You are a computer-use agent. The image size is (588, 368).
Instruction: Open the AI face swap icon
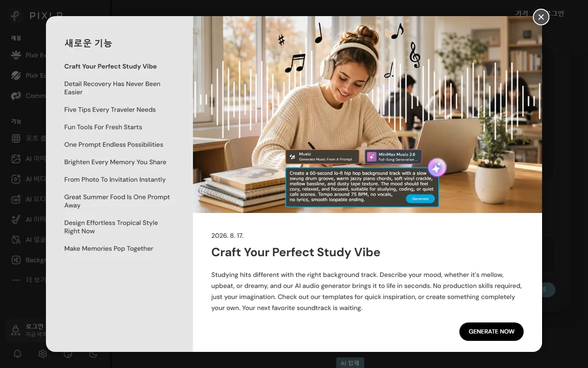point(16,240)
